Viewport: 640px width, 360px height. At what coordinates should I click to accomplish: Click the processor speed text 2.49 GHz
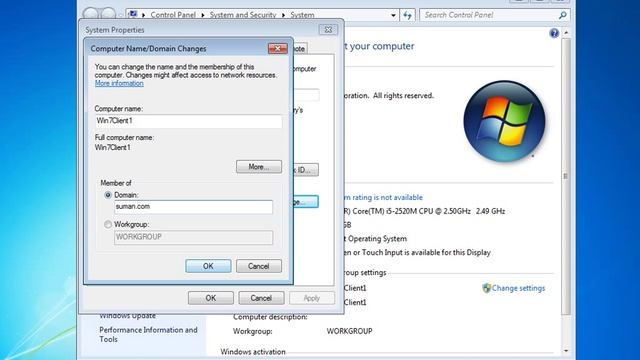point(491,211)
